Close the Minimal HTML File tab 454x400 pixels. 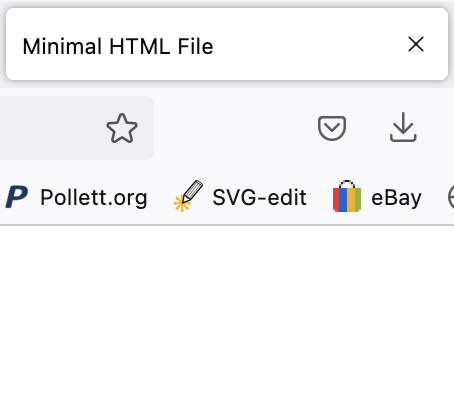coord(416,44)
